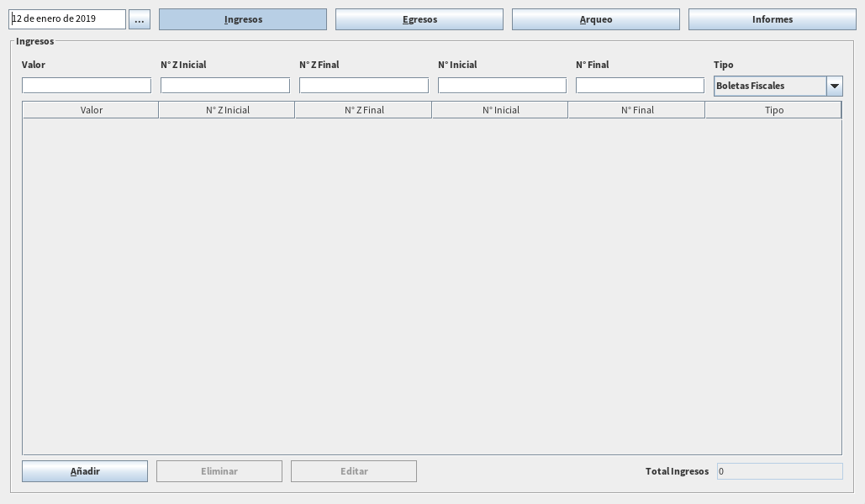Focus the Valor input field
The width and height of the screenshot is (865, 504).
click(87, 86)
